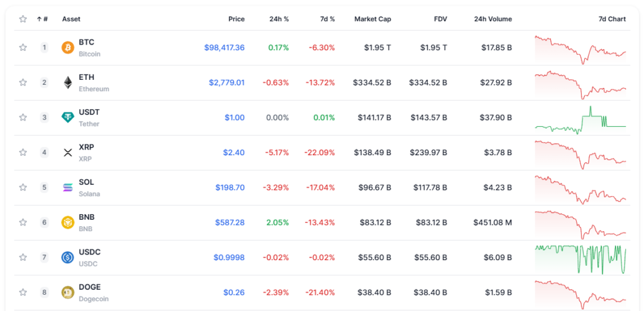Click USDC price $0.9998
The height and width of the screenshot is (311, 644).
tap(229, 258)
